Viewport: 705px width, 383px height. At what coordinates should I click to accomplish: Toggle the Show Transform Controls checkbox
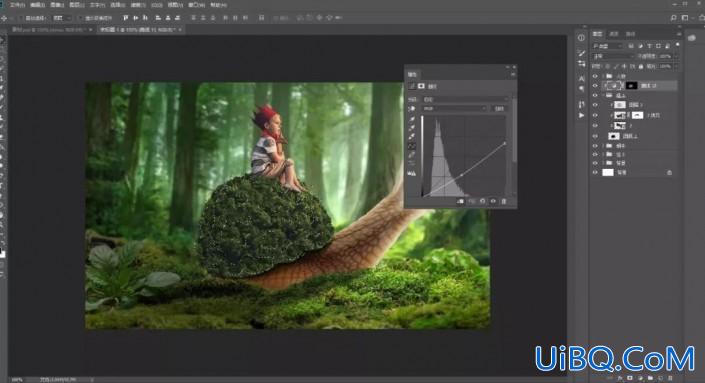[x=80, y=18]
